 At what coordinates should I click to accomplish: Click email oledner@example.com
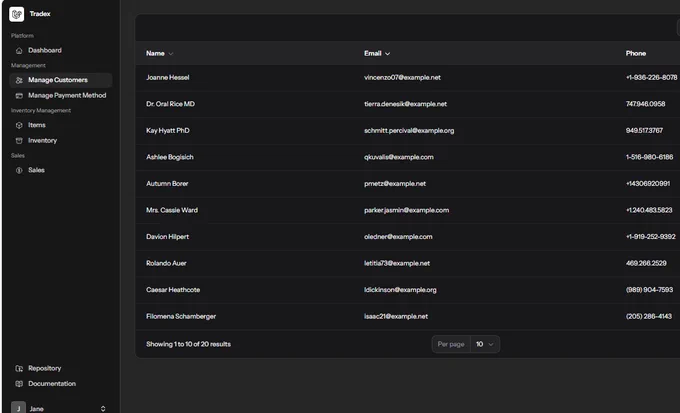point(398,236)
